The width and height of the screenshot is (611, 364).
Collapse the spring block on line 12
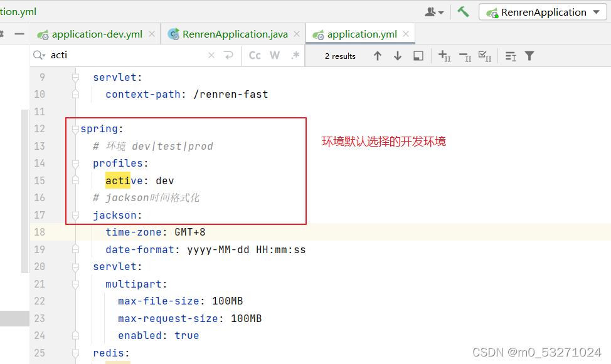[x=76, y=129]
